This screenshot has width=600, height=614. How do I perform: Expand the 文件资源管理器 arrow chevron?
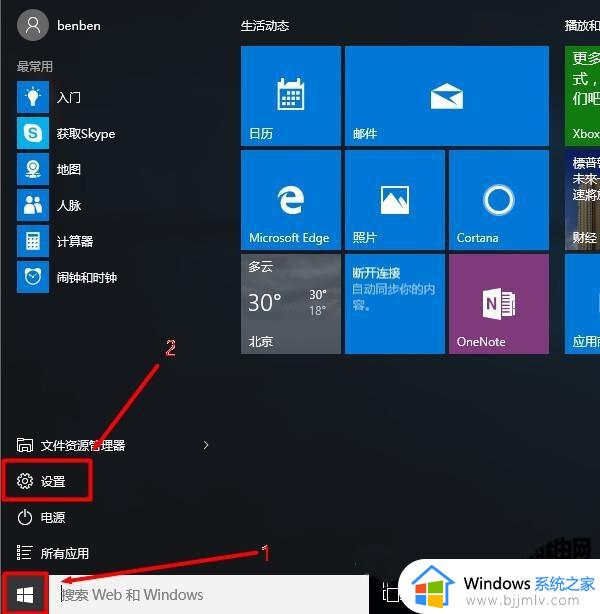206,445
